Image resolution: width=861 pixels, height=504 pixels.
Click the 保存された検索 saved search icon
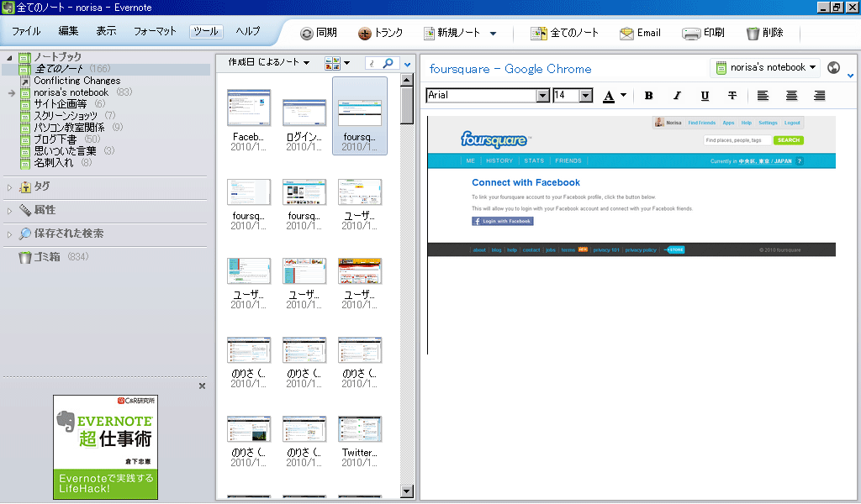(25, 234)
